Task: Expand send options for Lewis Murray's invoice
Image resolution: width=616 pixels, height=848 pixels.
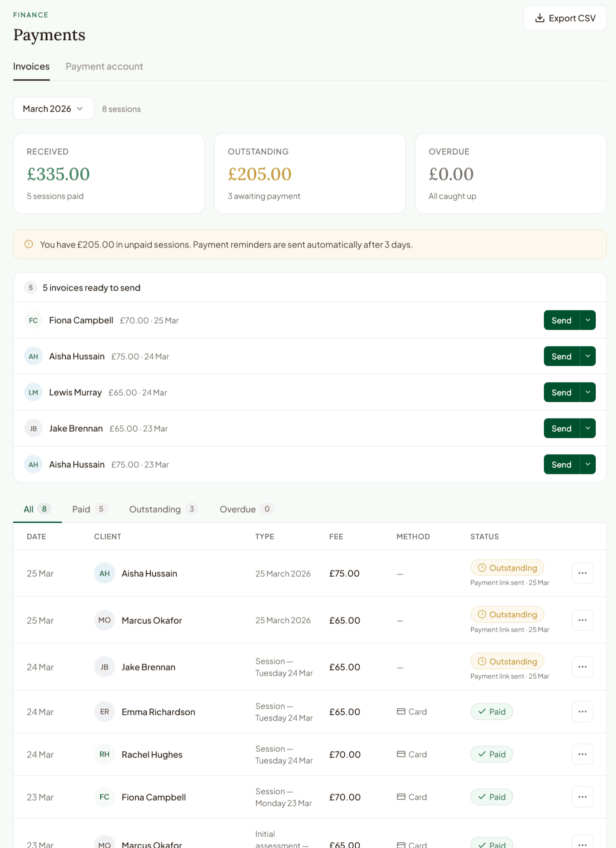Action: (587, 392)
